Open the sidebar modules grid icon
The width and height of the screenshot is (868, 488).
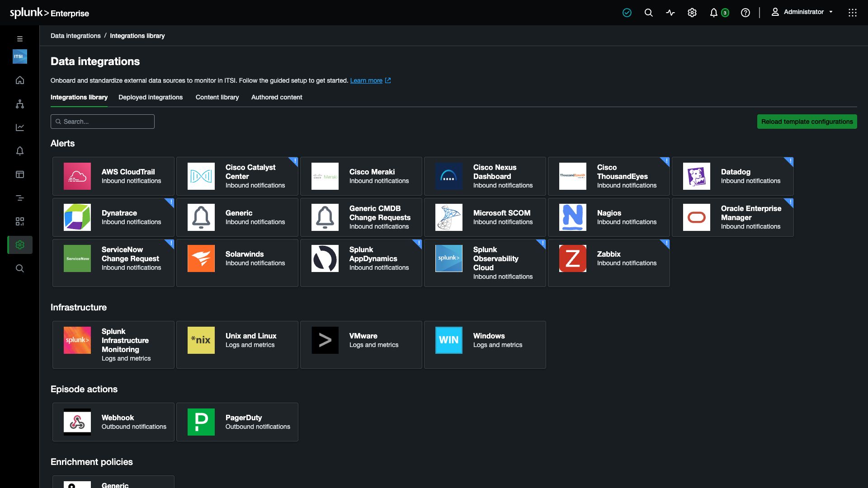(x=19, y=221)
